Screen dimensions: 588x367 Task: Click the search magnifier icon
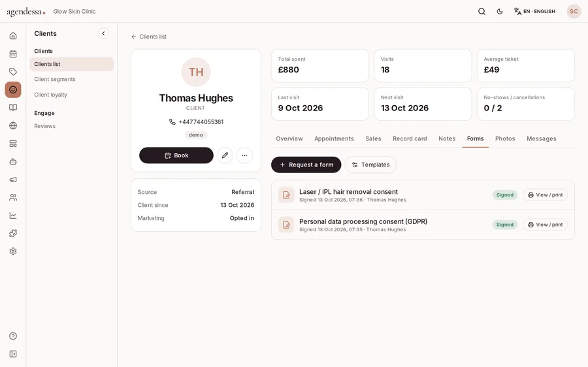click(482, 12)
